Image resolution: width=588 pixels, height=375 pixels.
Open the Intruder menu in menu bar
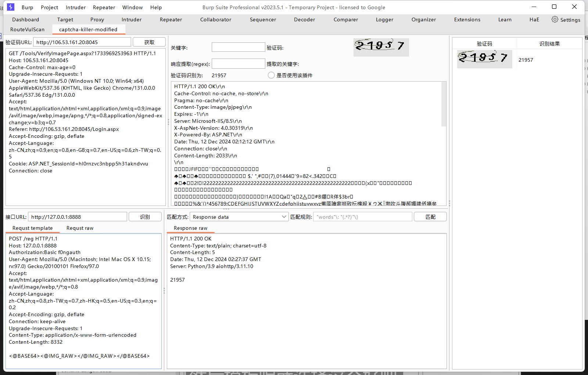tap(76, 7)
